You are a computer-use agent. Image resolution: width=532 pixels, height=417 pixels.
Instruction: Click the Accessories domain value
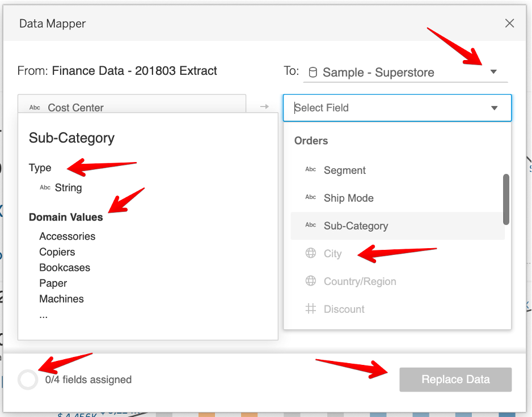[67, 236]
